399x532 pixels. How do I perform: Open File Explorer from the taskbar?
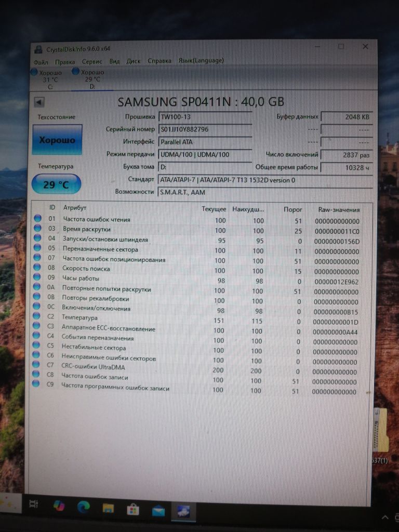pos(108,508)
